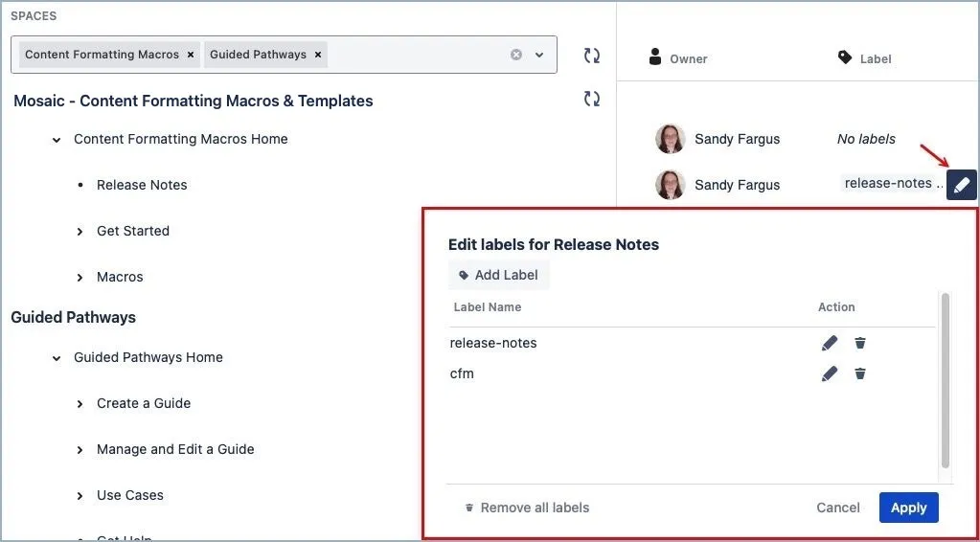Click Remove all labels
Screen dimensions: 980x542
pos(527,508)
